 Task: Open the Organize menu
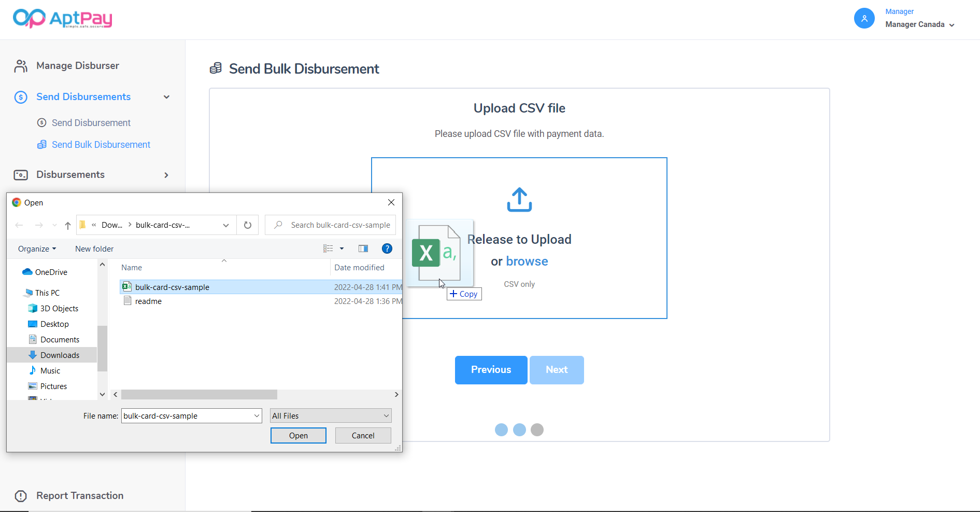tap(37, 248)
